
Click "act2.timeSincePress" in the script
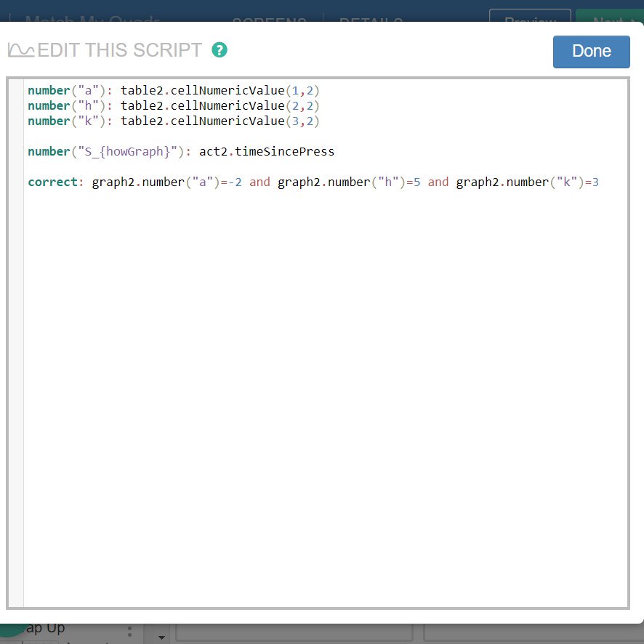pos(267,152)
